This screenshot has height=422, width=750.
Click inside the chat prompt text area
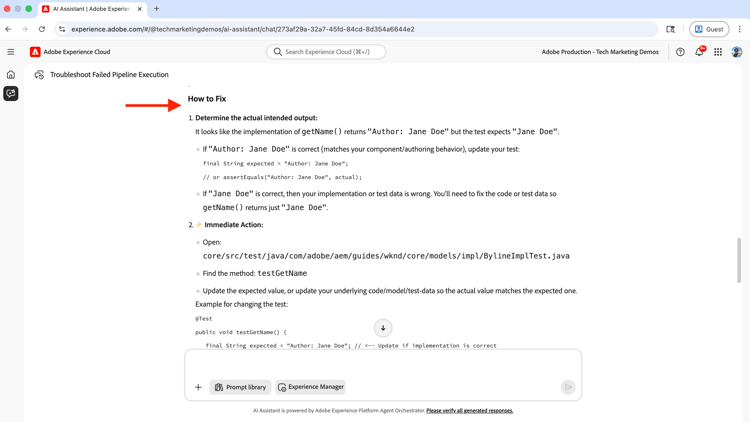(383, 365)
